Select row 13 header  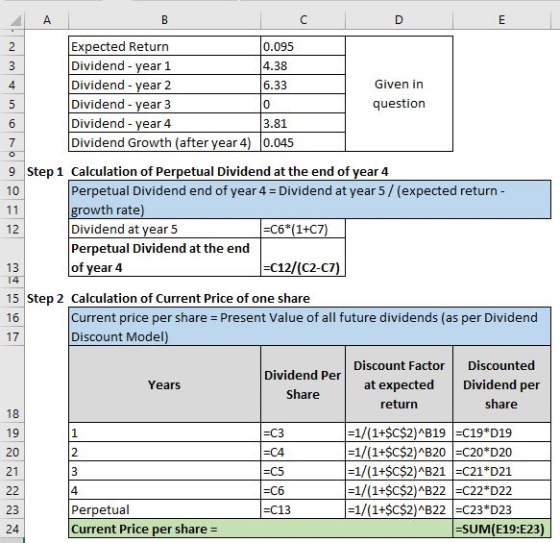[x=12, y=258]
